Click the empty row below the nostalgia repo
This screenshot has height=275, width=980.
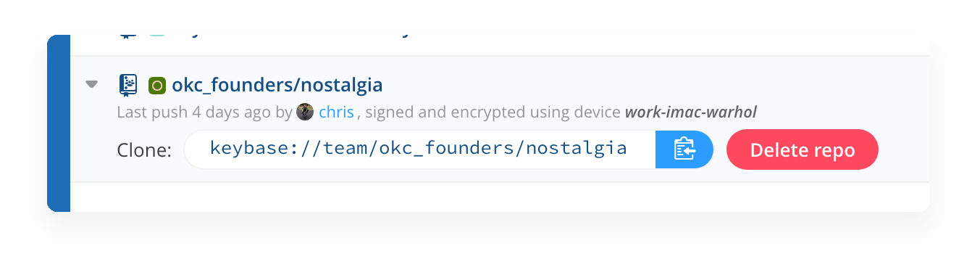(500, 197)
